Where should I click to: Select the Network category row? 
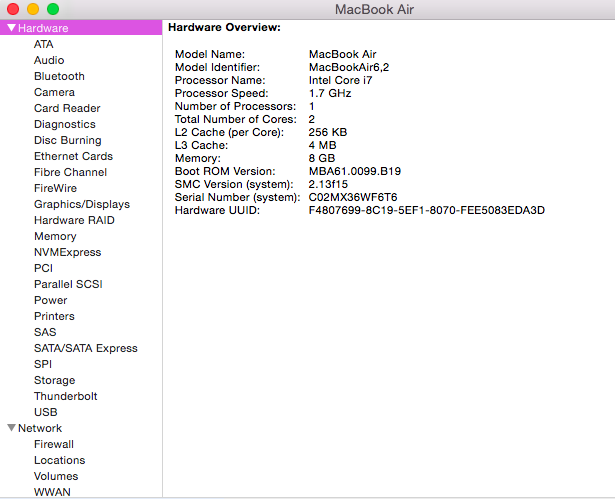pos(81,428)
